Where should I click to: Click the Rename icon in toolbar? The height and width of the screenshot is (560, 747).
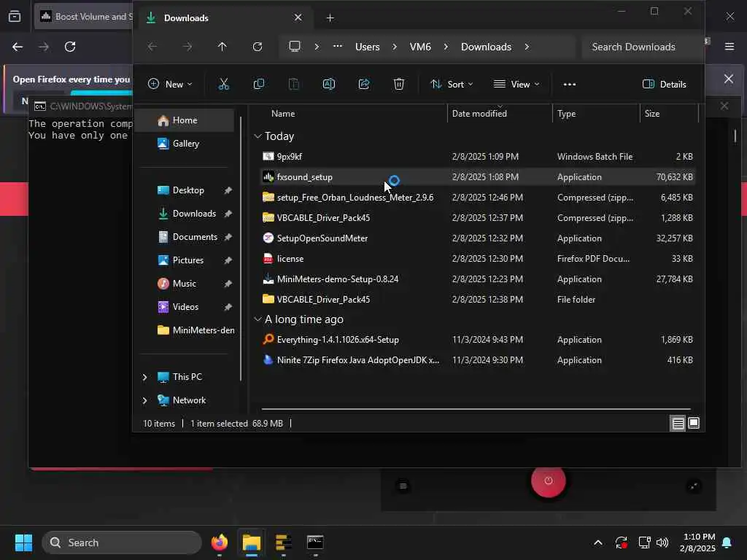point(329,85)
